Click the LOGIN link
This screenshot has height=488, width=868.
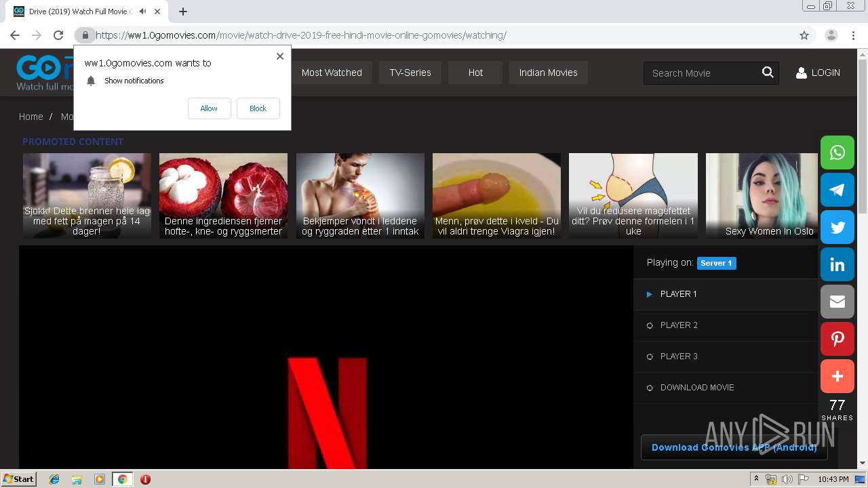click(825, 73)
